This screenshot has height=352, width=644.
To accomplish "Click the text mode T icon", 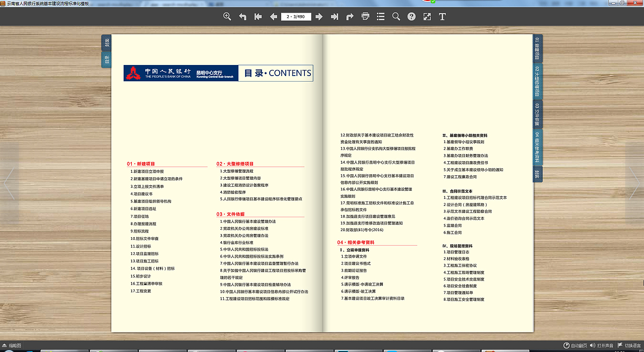I will [x=442, y=17].
